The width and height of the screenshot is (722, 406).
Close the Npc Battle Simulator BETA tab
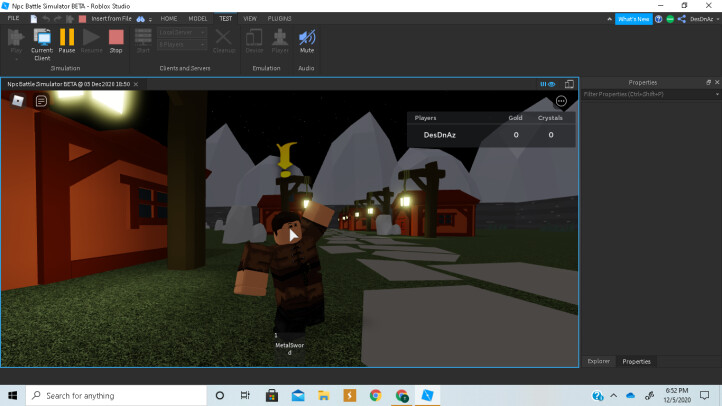pyautogui.click(x=136, y=84)
